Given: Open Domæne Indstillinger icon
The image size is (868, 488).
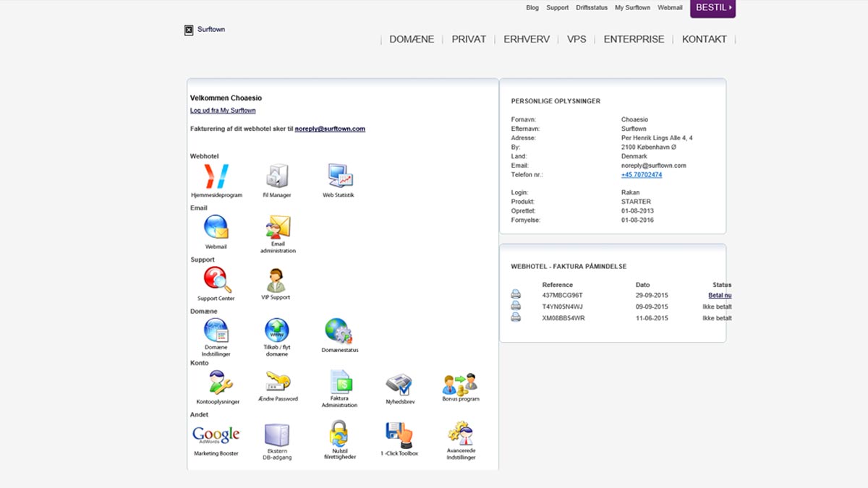Looking at the screenshot, I should tap(216, 330).
